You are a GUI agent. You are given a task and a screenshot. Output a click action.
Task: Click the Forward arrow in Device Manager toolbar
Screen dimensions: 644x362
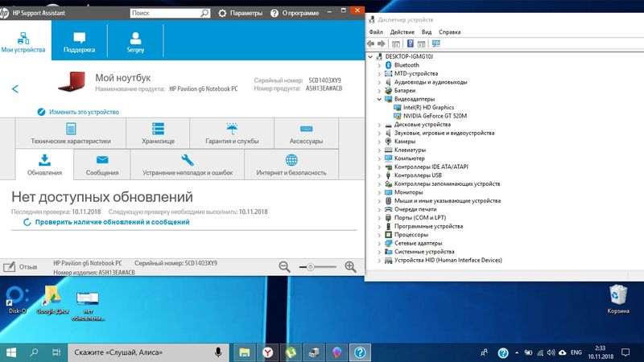381,43
